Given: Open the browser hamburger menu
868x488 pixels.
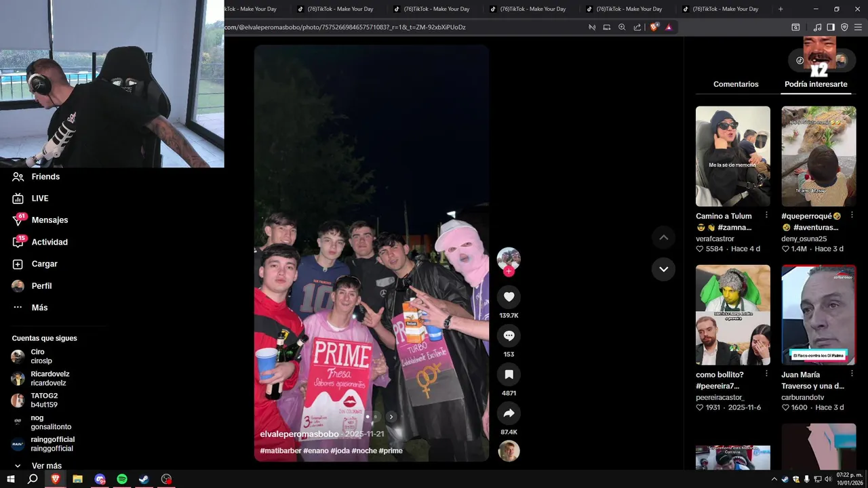Looking at the screenshot, I should point(859,27).
